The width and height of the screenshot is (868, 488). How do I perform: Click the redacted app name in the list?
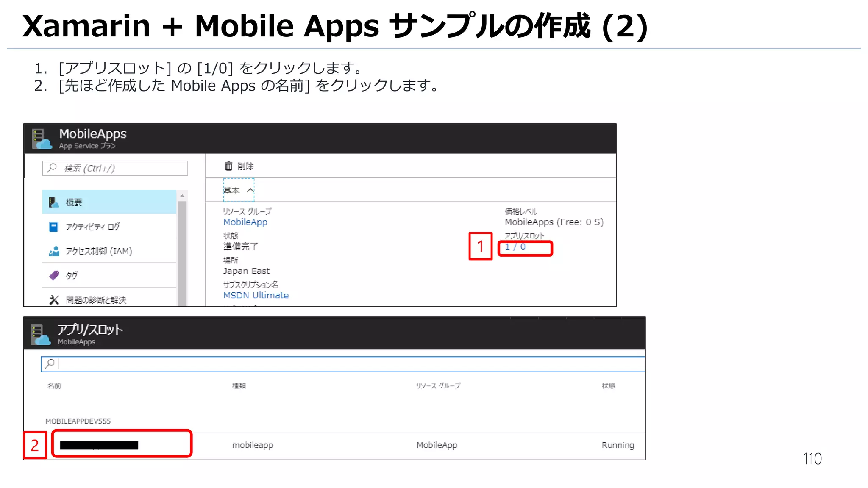click(x=99, y=445)
